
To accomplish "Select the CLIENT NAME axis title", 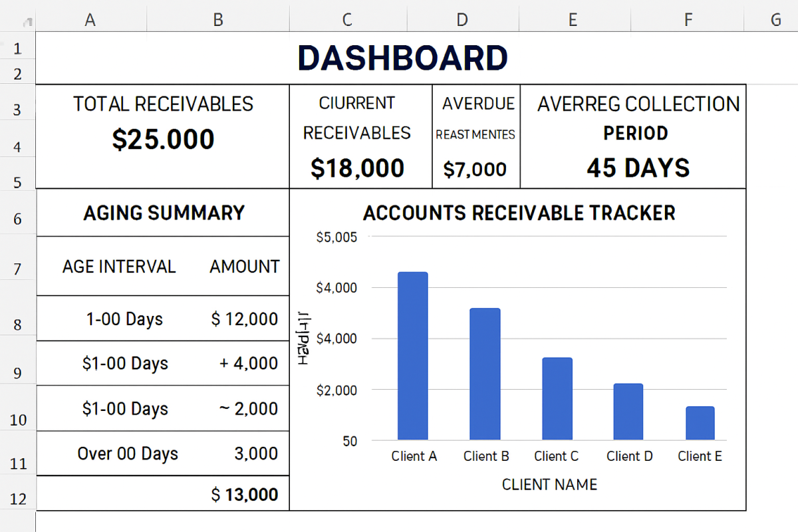I will tap(549, 484).
